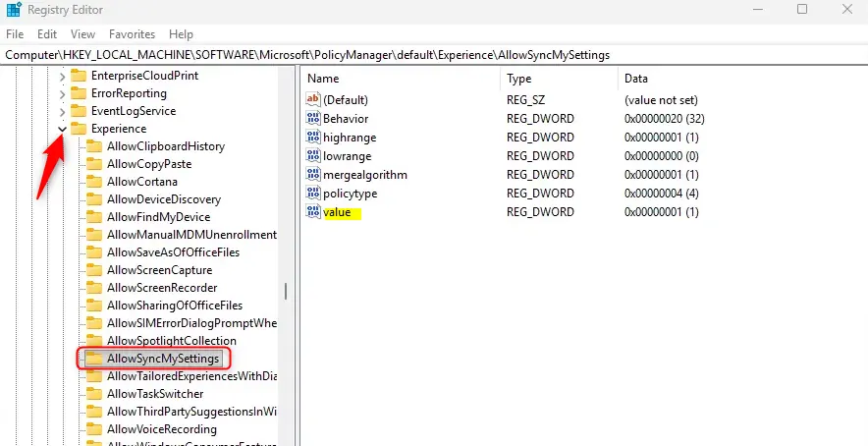
Task: Click the 0x00000004 (4) data cell
Action: coord(662,194)
